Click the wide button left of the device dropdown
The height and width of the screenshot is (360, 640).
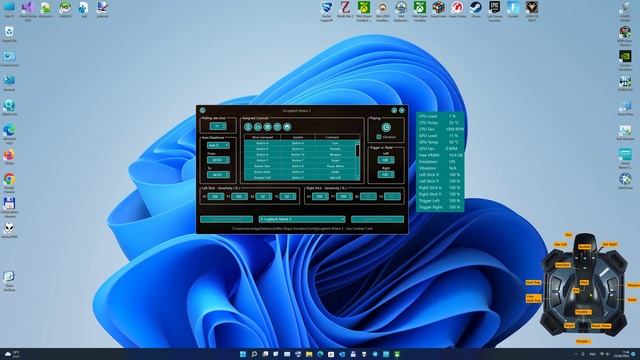(227, 219)
